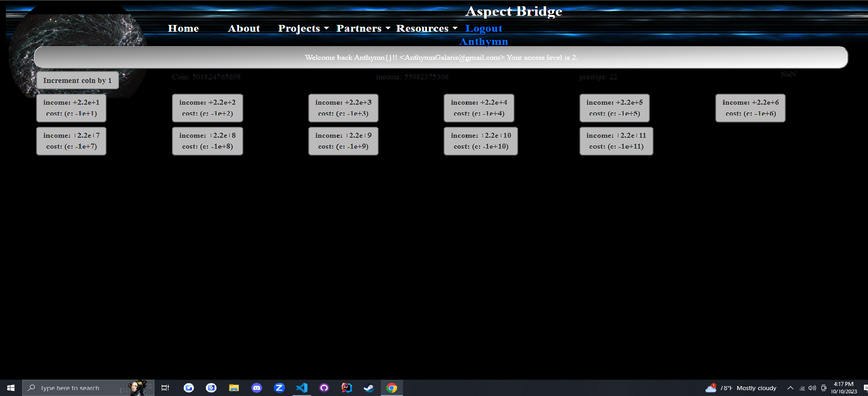This screenshot has height=396, width=868.
Task: Click the Zoom taskbar icon
Action: click(279, 388)
